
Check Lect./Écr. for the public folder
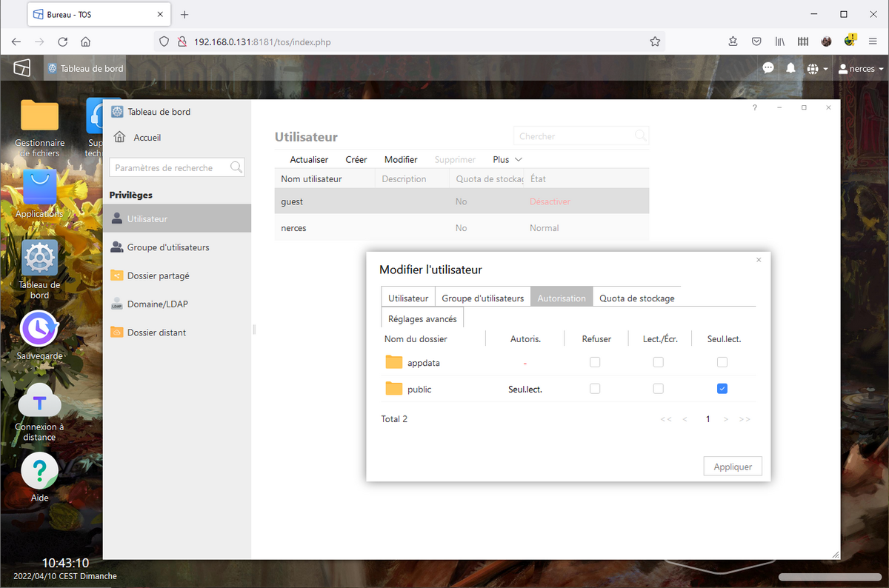(x=658, y=389)
